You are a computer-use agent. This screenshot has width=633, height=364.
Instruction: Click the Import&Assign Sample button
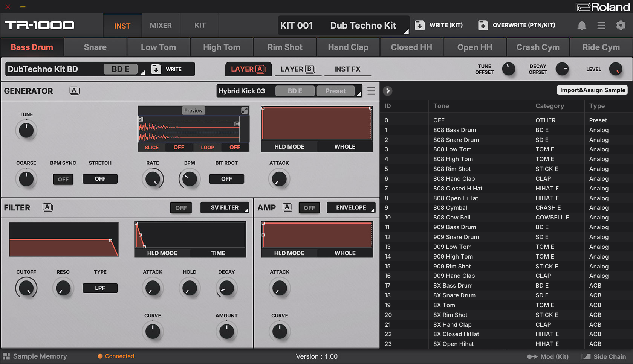click(592, 90)
